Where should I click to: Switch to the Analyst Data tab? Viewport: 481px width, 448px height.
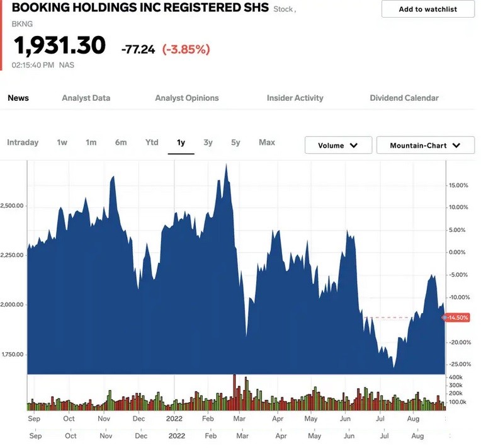coord(86,98)
